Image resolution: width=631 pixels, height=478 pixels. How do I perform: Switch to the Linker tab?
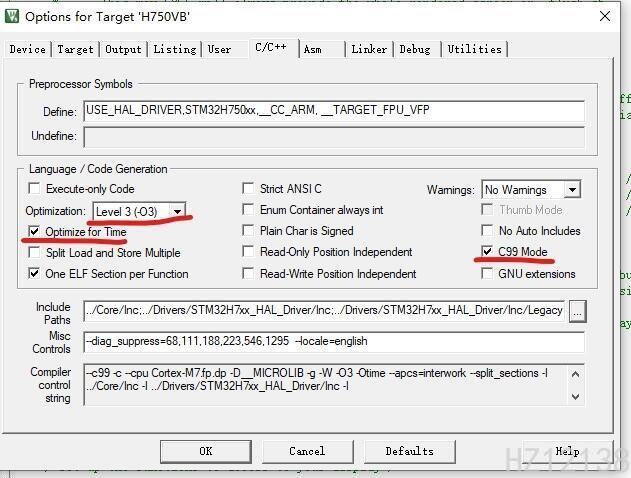tap(369, 49)
